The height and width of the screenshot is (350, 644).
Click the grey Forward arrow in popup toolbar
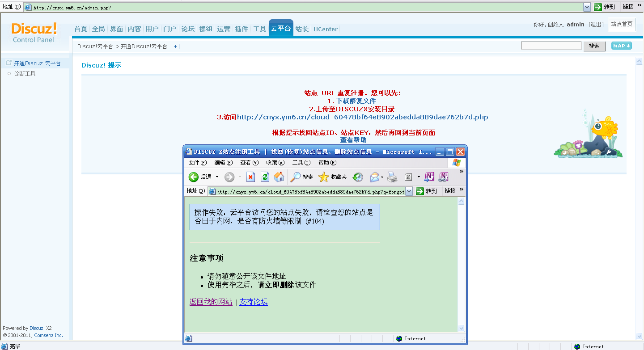pyautogui.click(x=229, y=177)
